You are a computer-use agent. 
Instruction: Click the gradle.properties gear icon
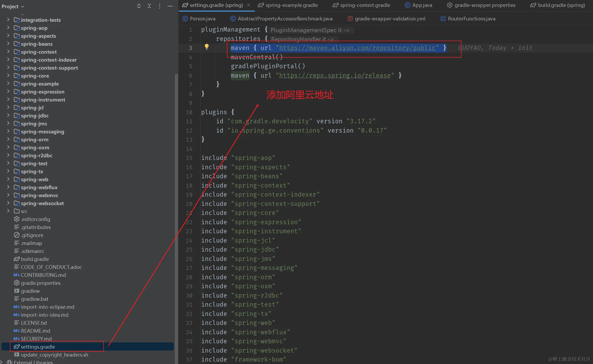click(17, 283)
